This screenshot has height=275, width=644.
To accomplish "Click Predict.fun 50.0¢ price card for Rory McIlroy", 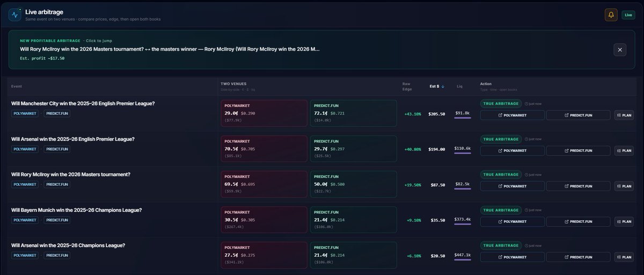I will pos(354,184).
